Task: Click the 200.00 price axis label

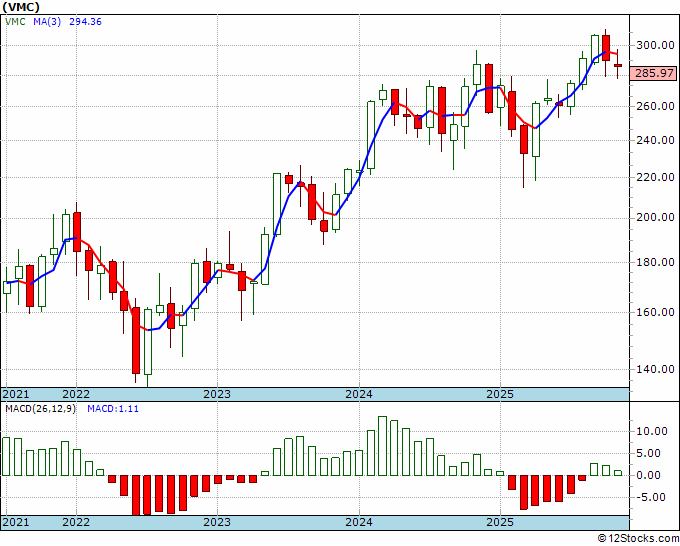Action: click(x=655, y=217)
